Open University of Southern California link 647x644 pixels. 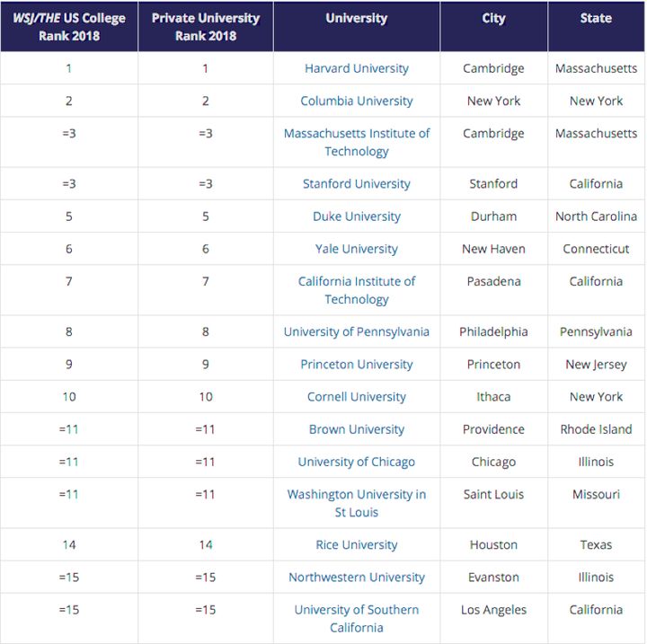357,619
